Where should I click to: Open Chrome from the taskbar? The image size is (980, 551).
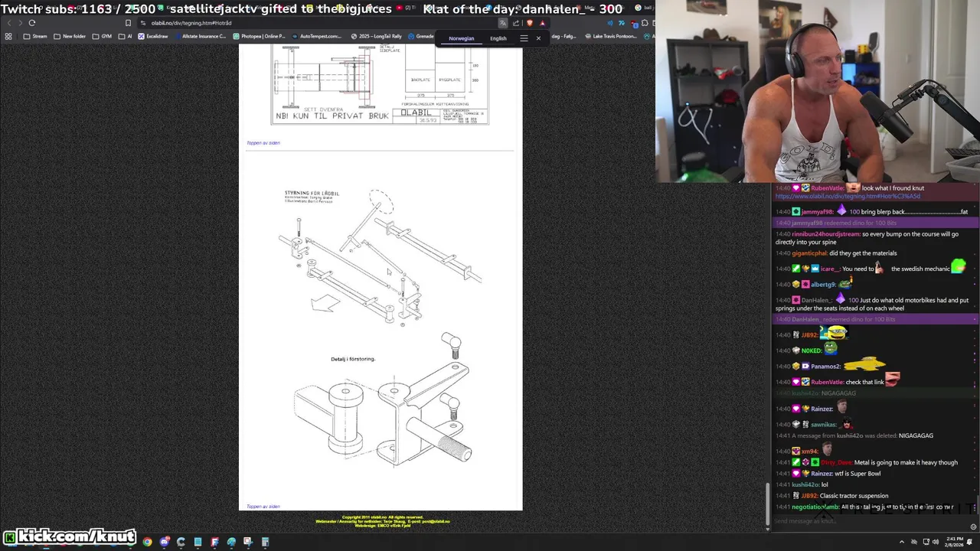pos(148,542)
